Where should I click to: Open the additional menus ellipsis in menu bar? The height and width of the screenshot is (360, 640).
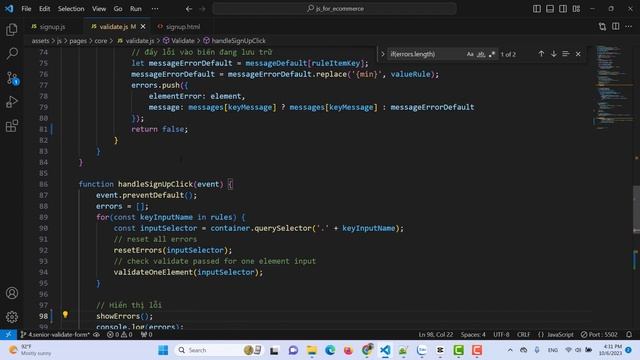[x=155, y=9]
